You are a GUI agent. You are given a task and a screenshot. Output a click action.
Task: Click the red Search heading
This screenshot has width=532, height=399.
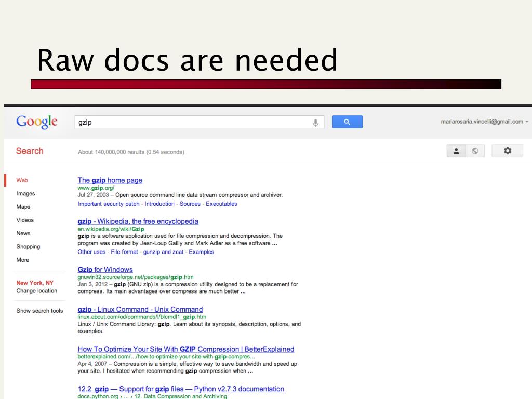click(30, 151)
